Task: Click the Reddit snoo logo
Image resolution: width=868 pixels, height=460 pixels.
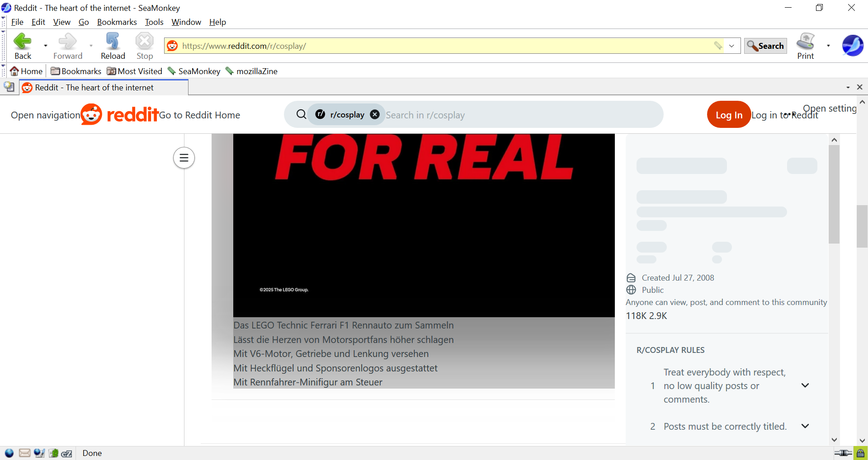Action: tap(91, 115)
